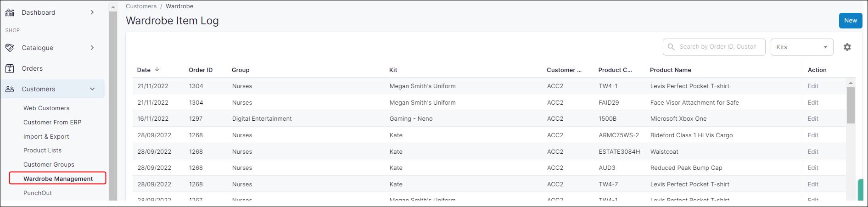Click the Customers people icon

10,89
